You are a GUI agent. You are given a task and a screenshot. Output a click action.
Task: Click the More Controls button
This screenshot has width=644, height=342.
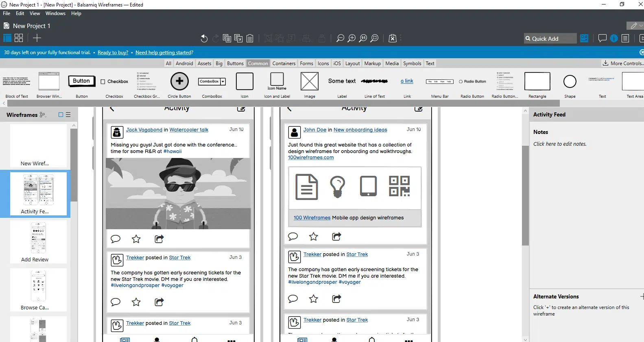click(x=623, y=64)
